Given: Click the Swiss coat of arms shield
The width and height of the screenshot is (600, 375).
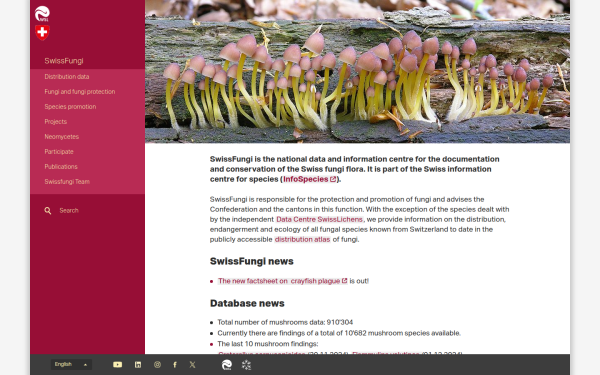Looking at the screenshot, I should click(42, 33).
